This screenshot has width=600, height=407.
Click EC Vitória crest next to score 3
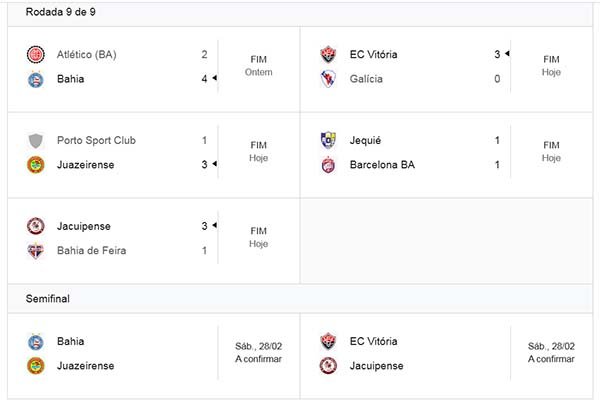point(328,54)
